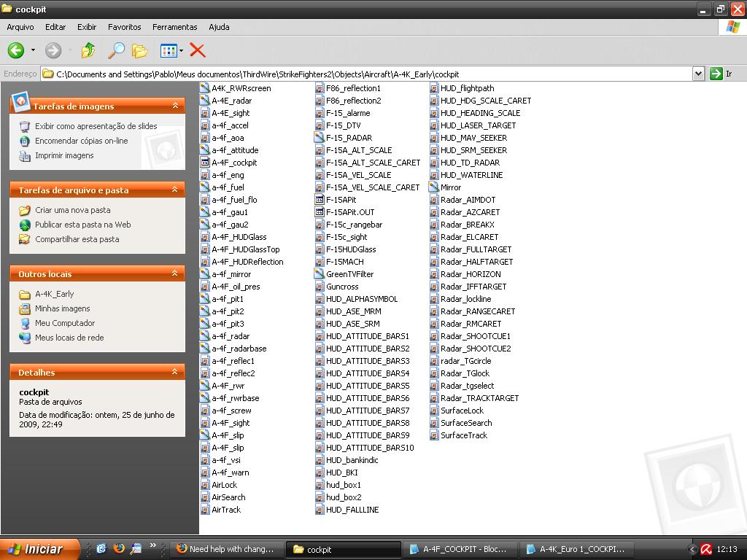
Task: Select the HUD_FALLLINE file name
Action: pyautogui.click(x=352, y=510)
